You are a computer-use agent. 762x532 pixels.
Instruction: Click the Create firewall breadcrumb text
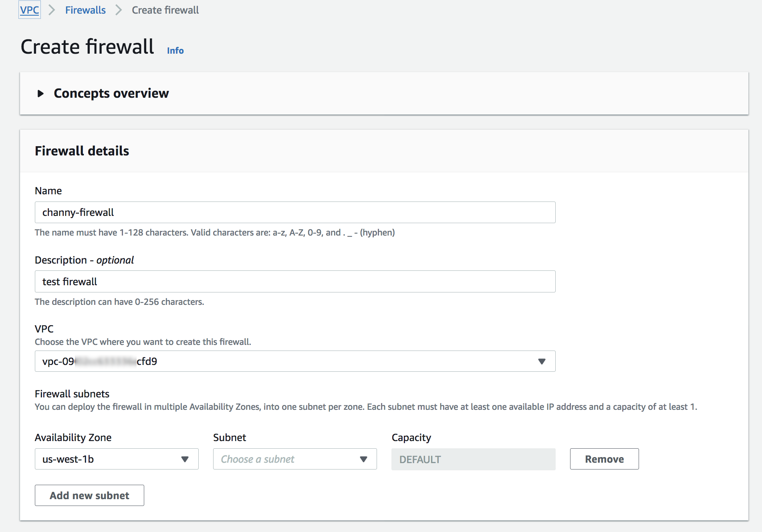click(165, 10)
